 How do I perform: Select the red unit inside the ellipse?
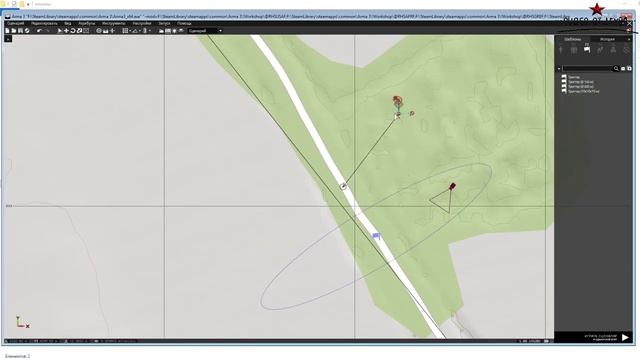(x=452, y=186)
